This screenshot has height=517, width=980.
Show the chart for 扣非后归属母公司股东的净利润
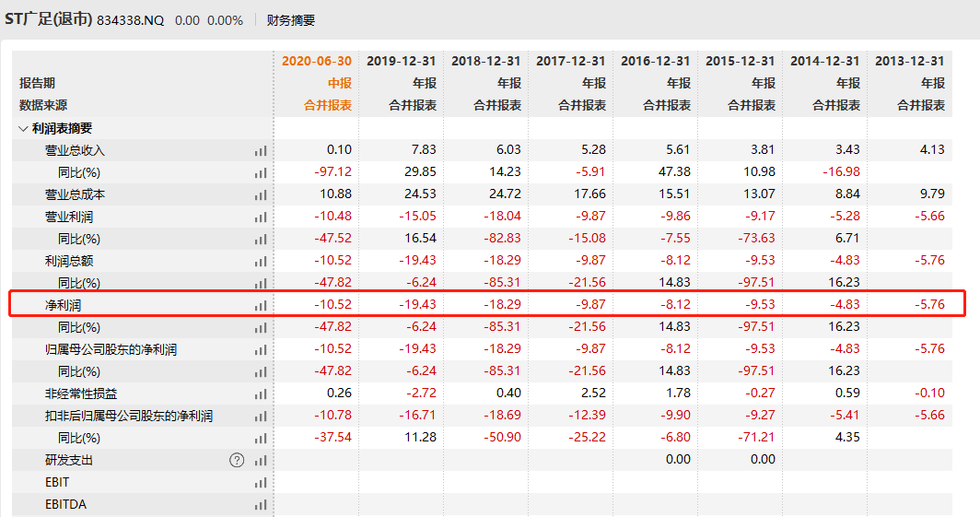pos(261,416)
